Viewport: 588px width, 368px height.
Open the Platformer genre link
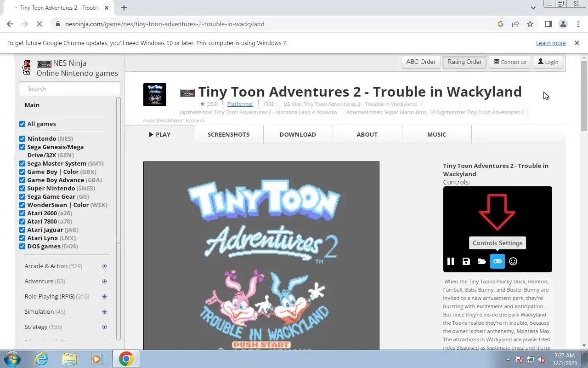[240, 104]
